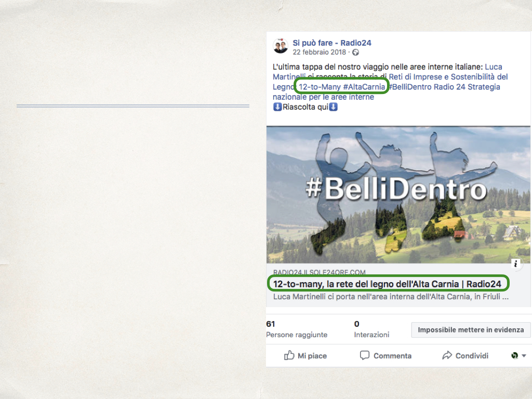This screenshot has height=399, width=532.
Task: Expand the post-as profile selector dropdown arrow
Action: (x=524, y=356)
